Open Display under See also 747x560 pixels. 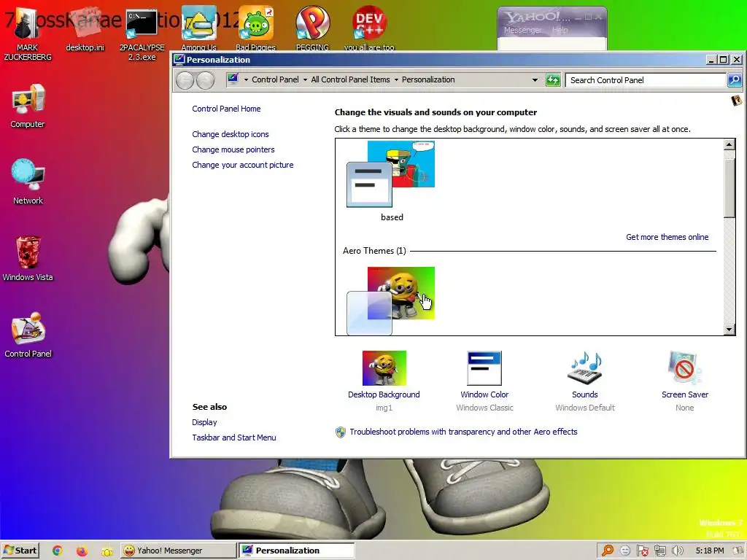pos(204,422)
